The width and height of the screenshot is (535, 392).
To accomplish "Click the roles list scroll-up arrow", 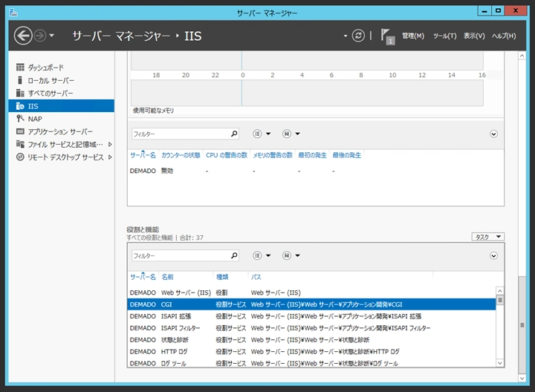I will coord(500,291).
